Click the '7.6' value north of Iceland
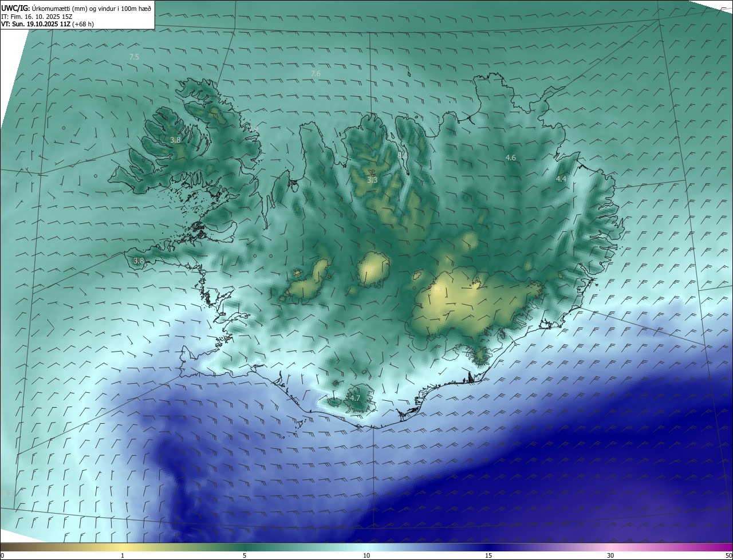The width and height of the screenshot is (733, 560). pyautogui.click(x=316, y=73)
